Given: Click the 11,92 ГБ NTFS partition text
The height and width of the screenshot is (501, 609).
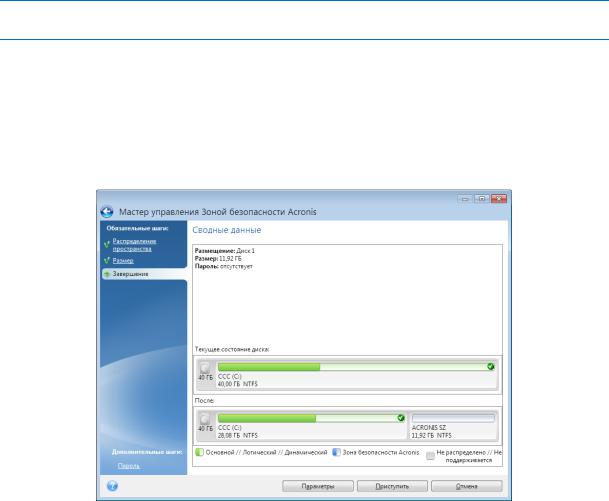Looking at the screenshot, I should pyautogui.click(x=432, y=435).
